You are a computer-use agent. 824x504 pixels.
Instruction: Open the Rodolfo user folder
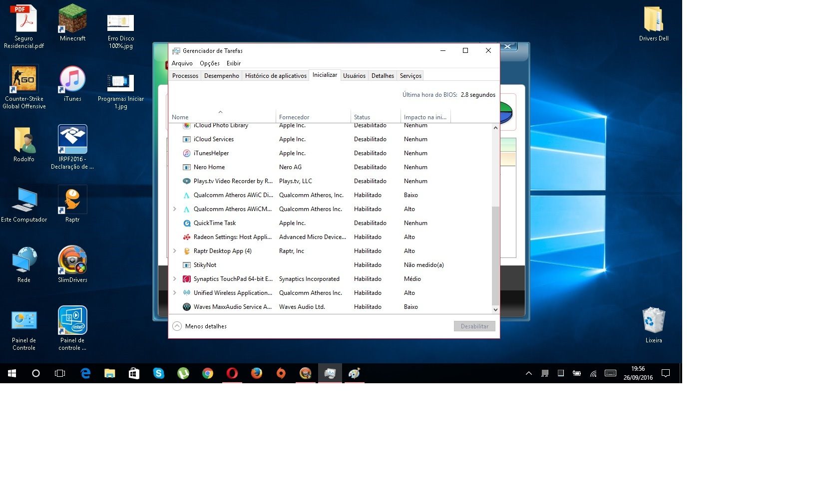(x=24, y=144)
